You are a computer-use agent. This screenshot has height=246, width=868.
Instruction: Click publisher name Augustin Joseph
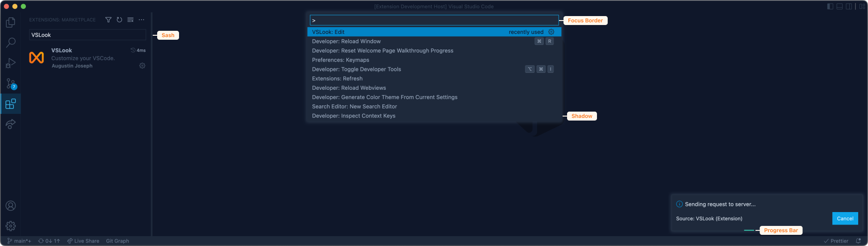(72, 66)
